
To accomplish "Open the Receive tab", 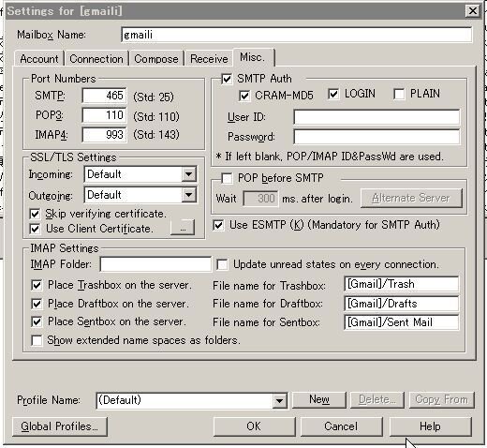I will tap(209, 59).
